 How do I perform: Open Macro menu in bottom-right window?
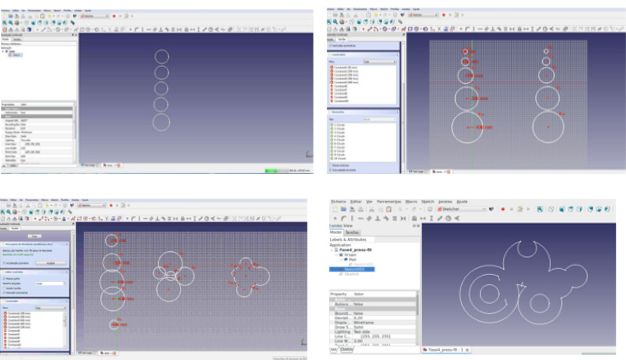click(411, 202)
